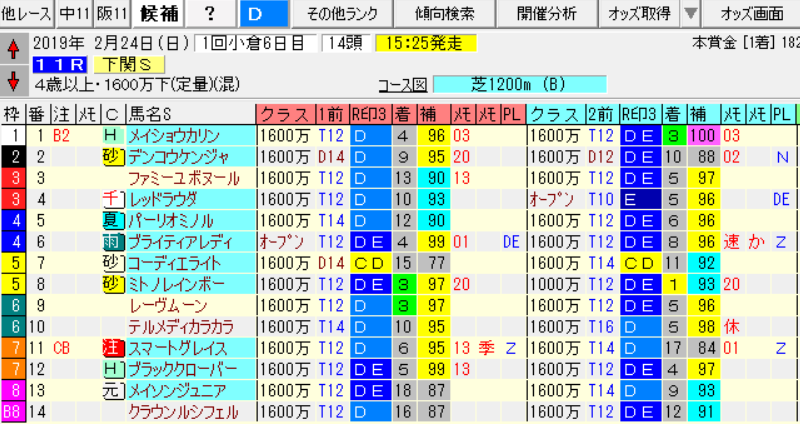Select the cyan 芝1200m (B) course field
This screenshot has width=800, height=424.
[519, 84]
